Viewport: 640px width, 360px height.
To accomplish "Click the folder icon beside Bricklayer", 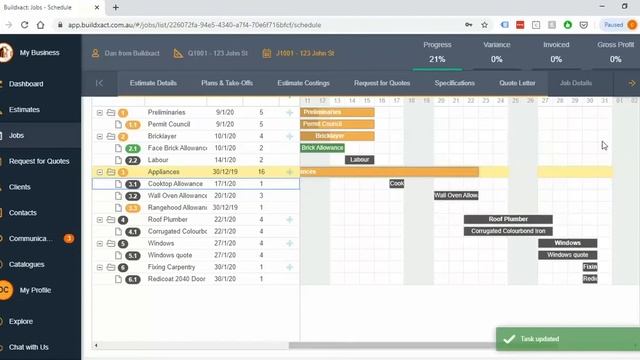I will tap(111, 136).
